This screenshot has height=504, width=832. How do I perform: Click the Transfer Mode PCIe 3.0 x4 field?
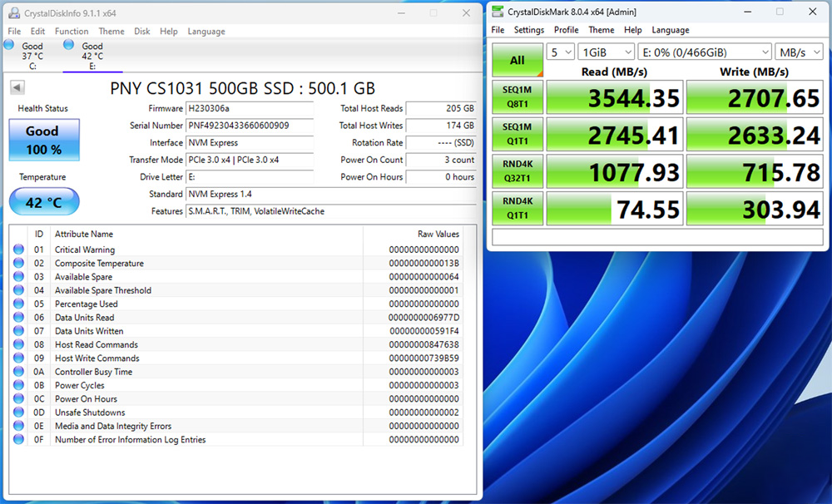click(x=250, y=160)
